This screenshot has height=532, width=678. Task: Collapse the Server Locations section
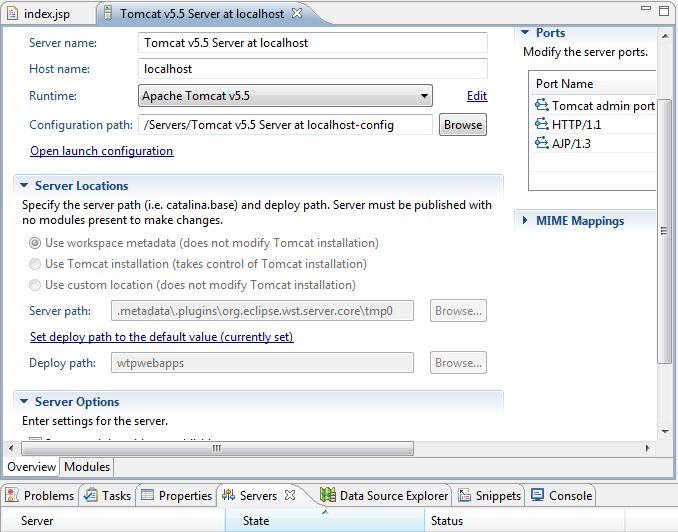[24, 186]
